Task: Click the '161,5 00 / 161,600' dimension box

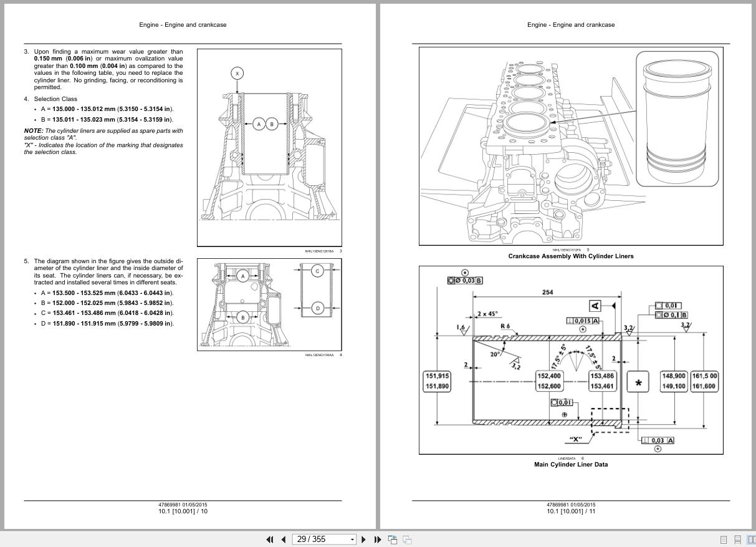Action: coord(704,381)
